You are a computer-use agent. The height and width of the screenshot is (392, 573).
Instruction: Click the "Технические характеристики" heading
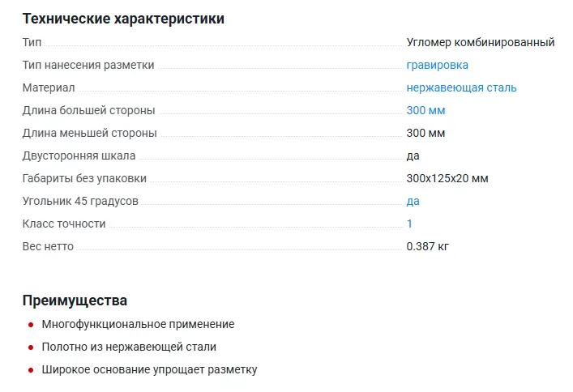click(x=123, y=19)
